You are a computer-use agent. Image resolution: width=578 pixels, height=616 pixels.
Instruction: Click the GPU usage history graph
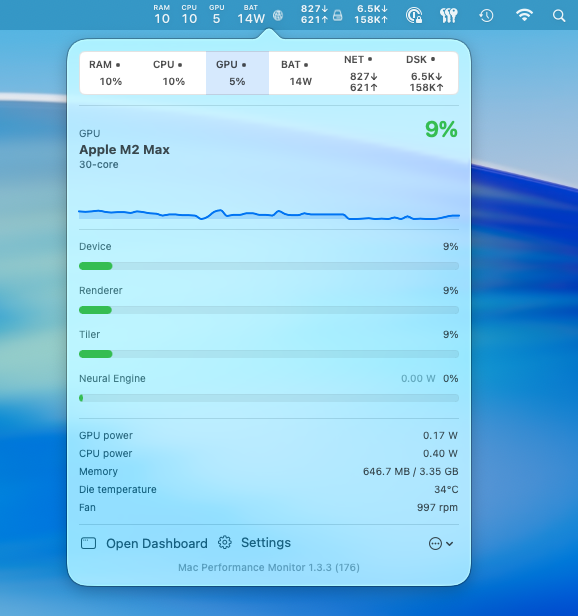point(269,214)
